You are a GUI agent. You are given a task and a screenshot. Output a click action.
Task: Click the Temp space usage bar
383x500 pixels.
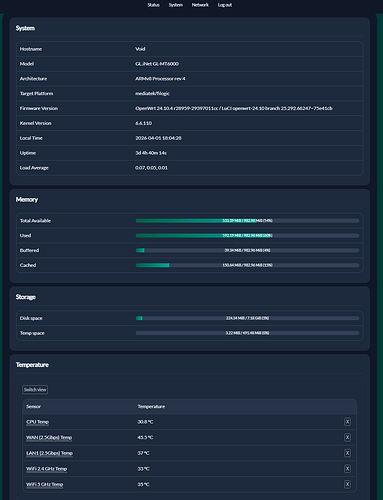click(x=247, y=333)
